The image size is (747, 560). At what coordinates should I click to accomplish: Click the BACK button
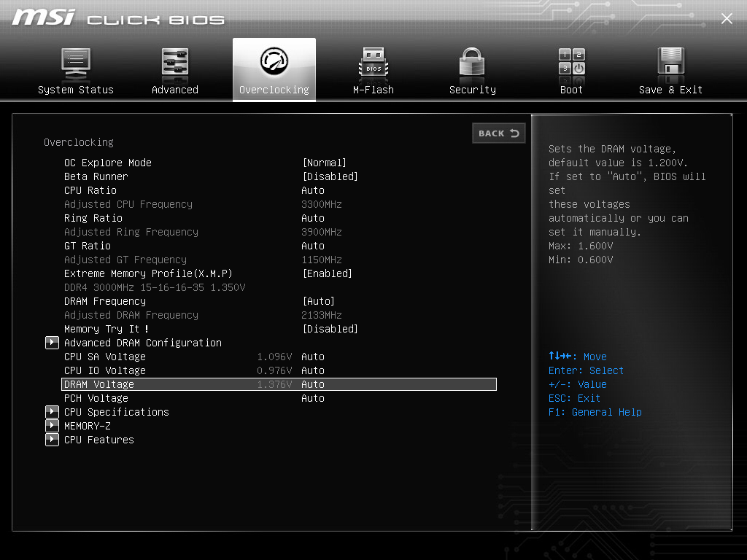(499, 133)
